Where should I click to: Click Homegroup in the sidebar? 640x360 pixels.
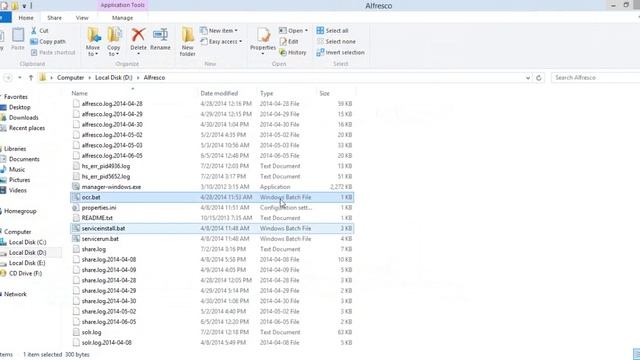[x=20, y=211]
